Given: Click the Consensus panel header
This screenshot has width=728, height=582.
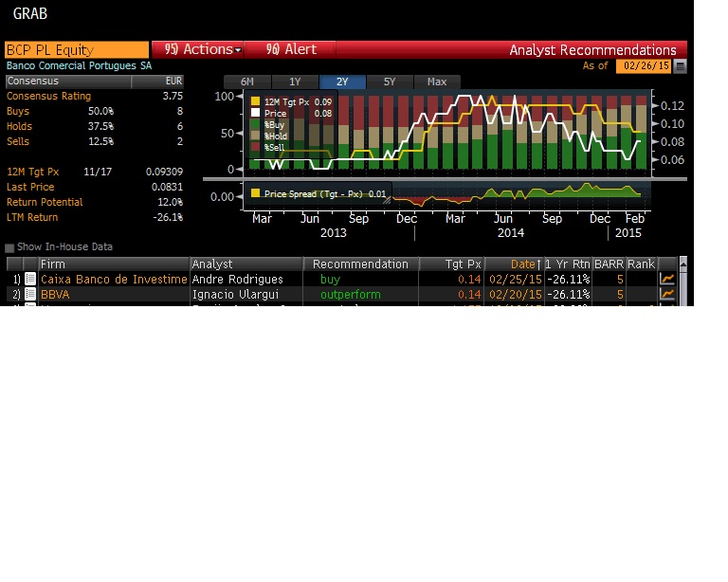Looking at the screenshot, I should (95, 82).
